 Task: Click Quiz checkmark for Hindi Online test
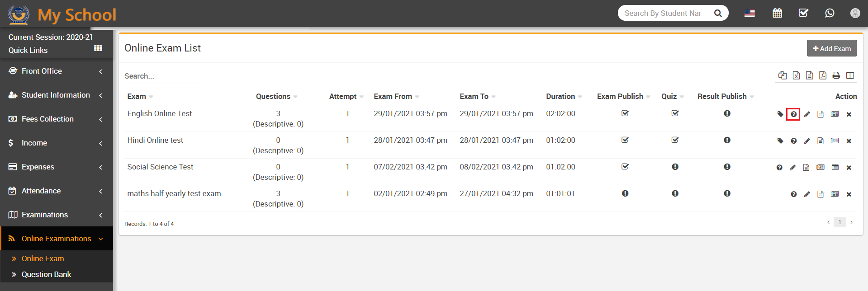675,140
